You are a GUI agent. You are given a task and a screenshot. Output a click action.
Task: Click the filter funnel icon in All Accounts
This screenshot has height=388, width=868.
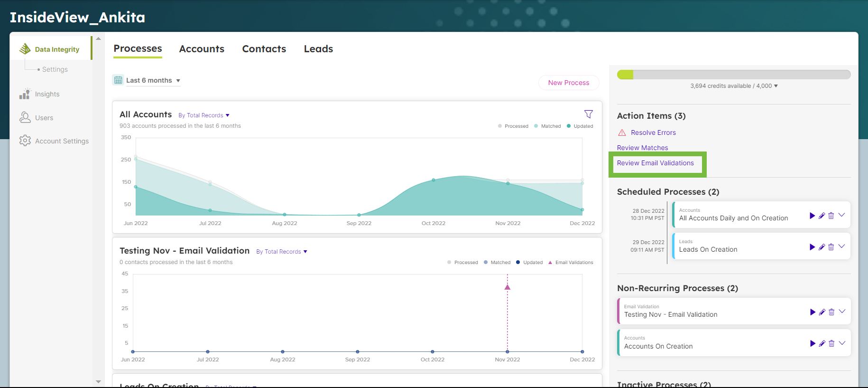point(588,114)
